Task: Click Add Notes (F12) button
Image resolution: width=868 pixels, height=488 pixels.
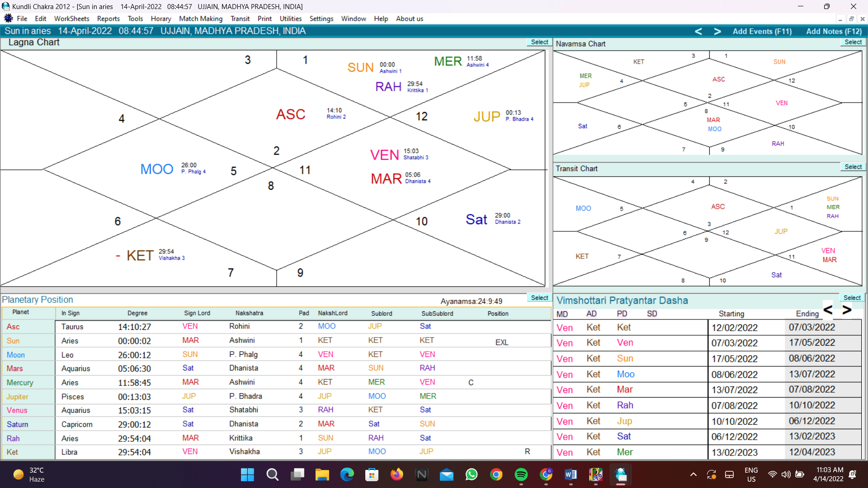Action: coord(834,31)
